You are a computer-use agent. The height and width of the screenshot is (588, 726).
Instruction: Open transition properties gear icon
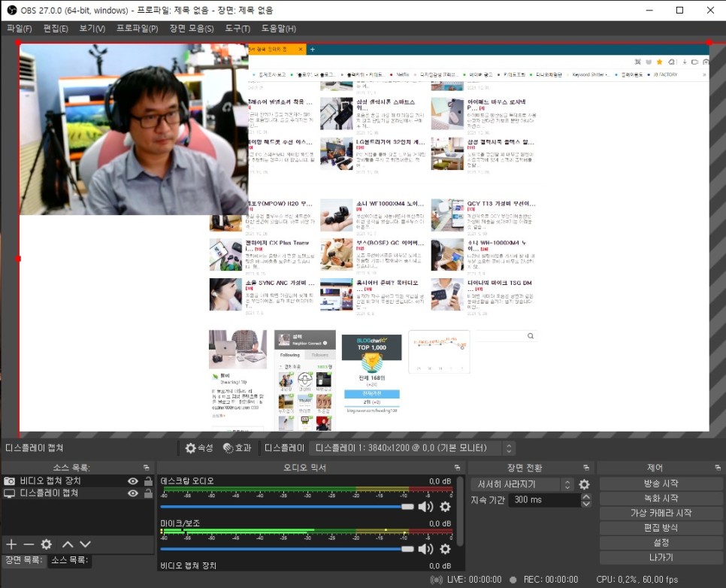coord(584,484)
